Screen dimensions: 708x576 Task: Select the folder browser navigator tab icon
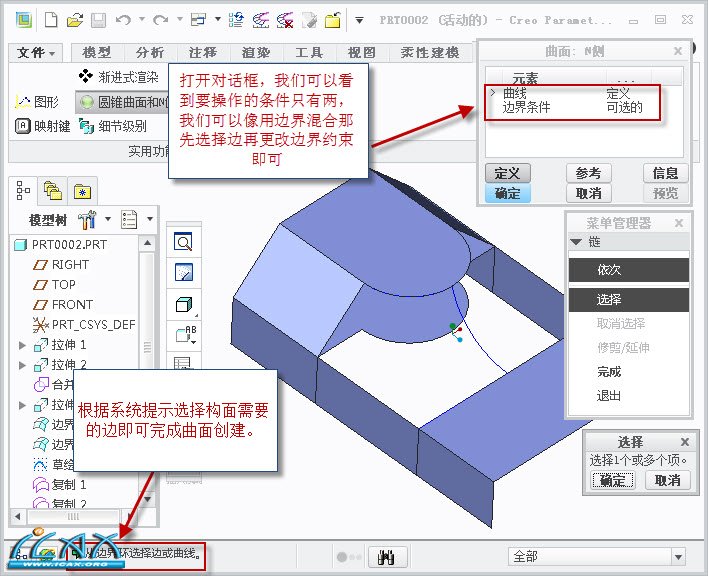pyautogui.click(x=53, y=190)
